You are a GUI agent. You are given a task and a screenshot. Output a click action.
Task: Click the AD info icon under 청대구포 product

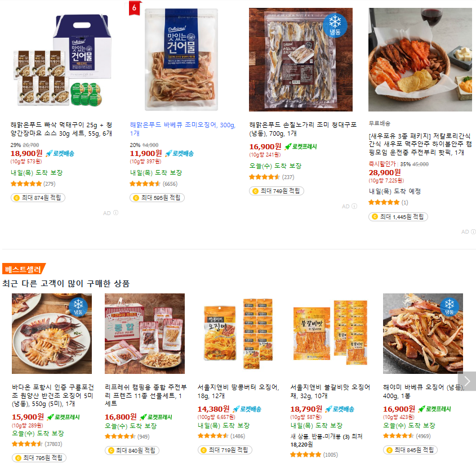pyautogui.click(x=354, y=206)
